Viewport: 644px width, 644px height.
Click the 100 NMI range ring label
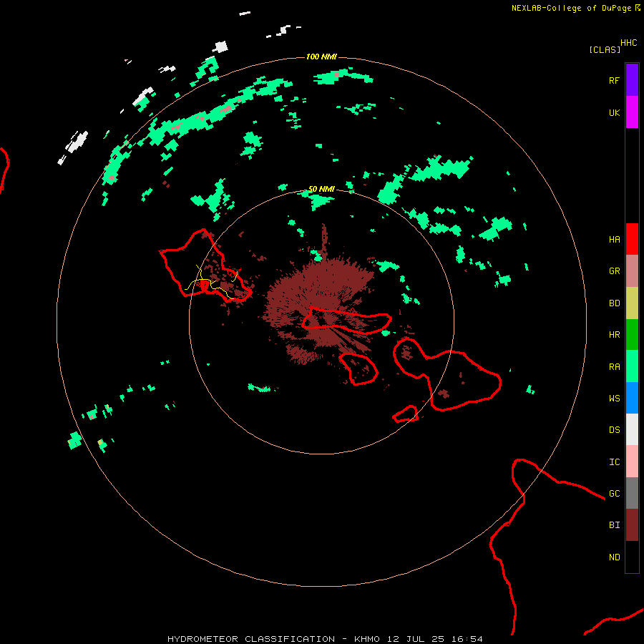coord(321,57)
